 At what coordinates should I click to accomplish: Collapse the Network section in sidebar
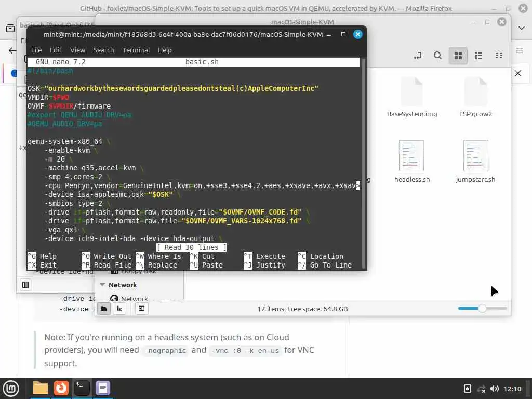(x=102, y=285)
